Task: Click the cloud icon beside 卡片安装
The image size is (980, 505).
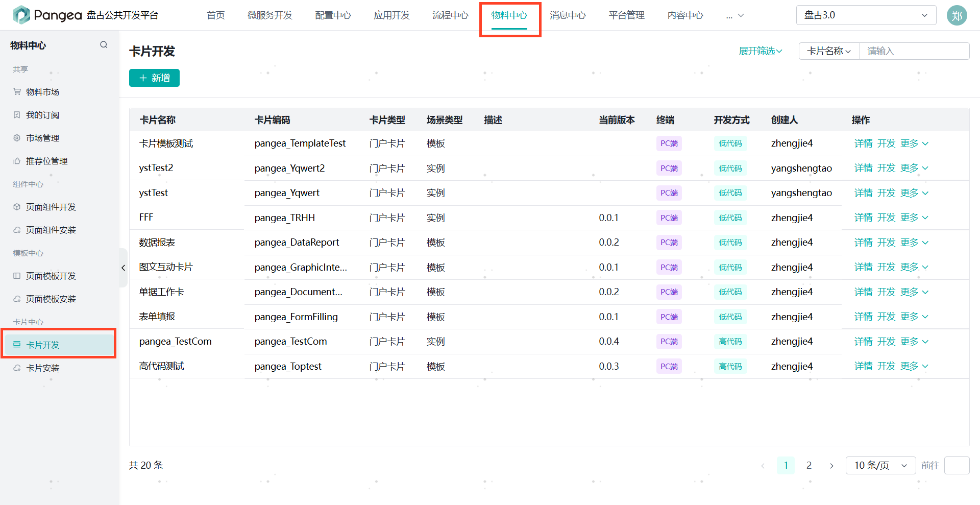Action: point(17,368)
